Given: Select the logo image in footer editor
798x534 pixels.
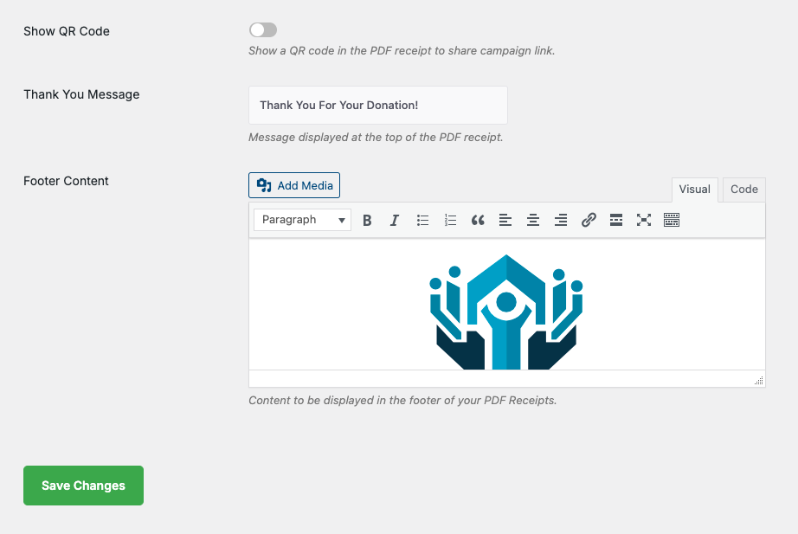Looking at the screenshot, I should (506, 312).
